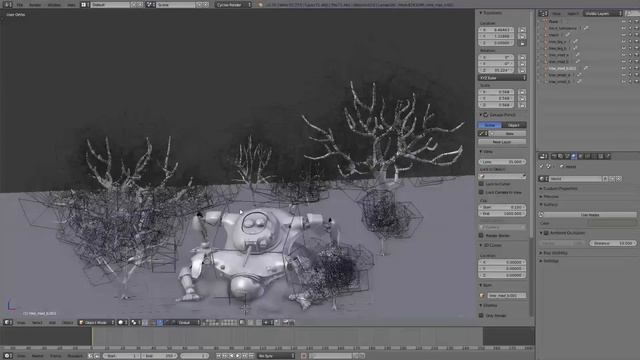Open the Help menu
This screenshot has width=640, height=360.
tap(71, 5)
